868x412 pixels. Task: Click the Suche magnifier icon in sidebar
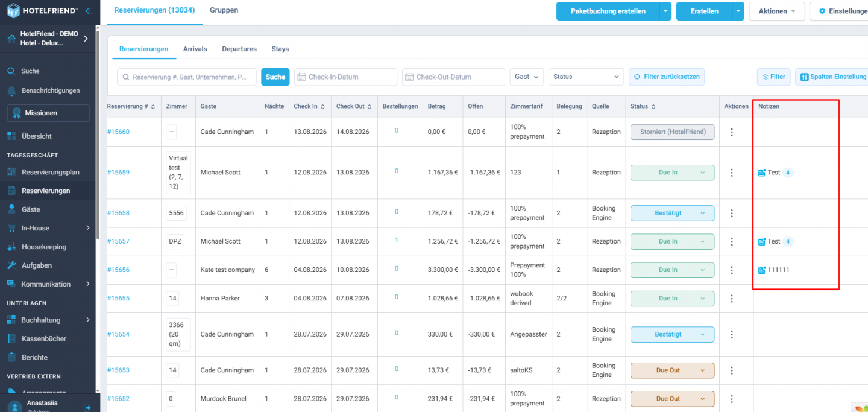pyautogui.click(x=11, y=71)
